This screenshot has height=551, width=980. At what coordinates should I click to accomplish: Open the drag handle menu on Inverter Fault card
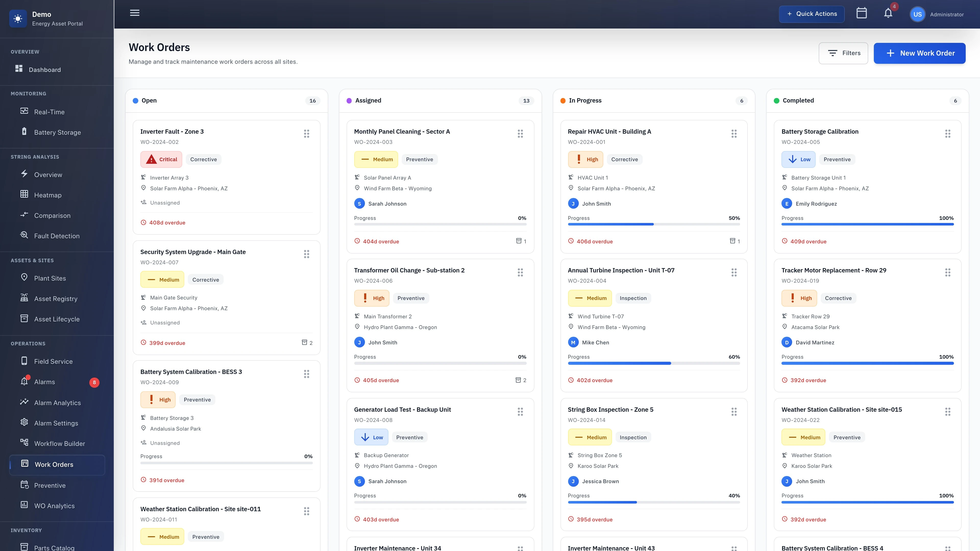(x=307, y=133)
